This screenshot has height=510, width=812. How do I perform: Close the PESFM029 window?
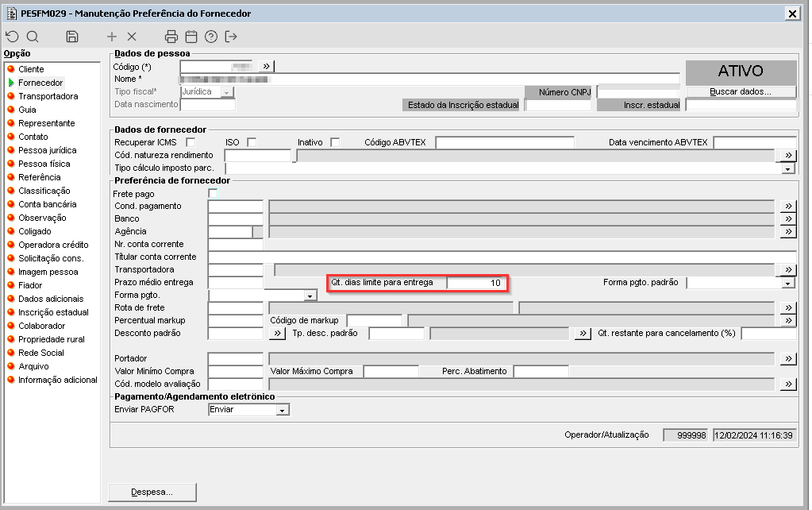[792, 14]
